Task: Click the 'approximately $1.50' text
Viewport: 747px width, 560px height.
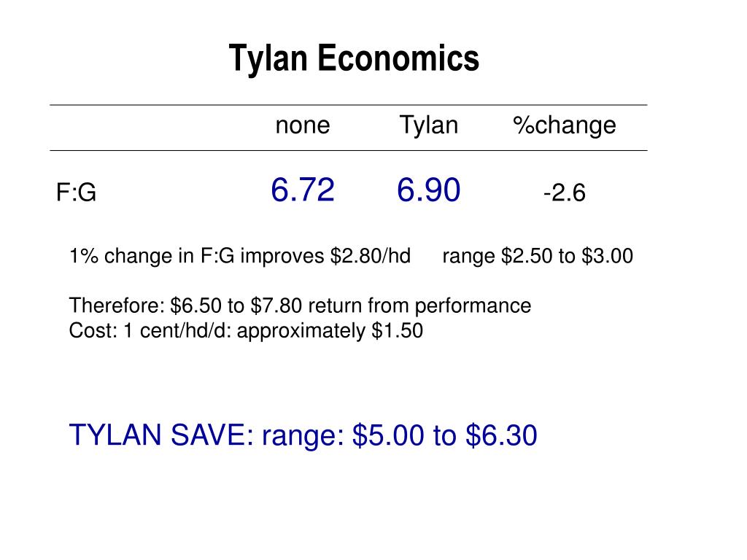Action: tap(330, 331)
